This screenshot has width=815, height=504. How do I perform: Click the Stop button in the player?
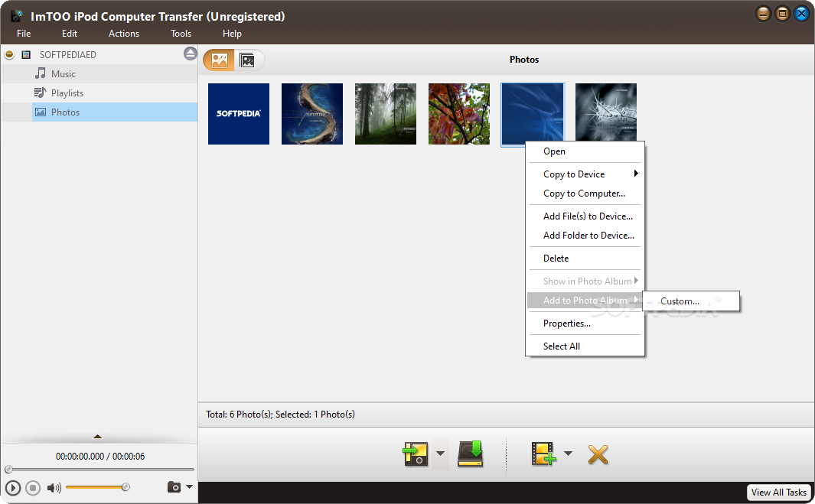(33, 488)
